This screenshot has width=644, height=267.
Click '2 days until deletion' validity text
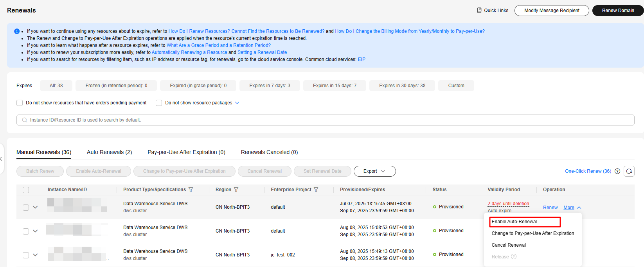[x=508, y=204]
